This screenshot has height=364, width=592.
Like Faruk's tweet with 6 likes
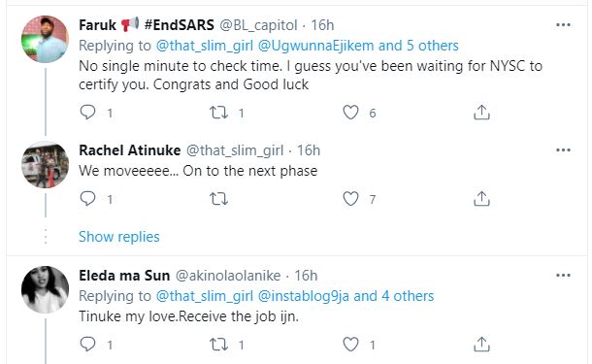pyautogui.click(x=350, y=113)
